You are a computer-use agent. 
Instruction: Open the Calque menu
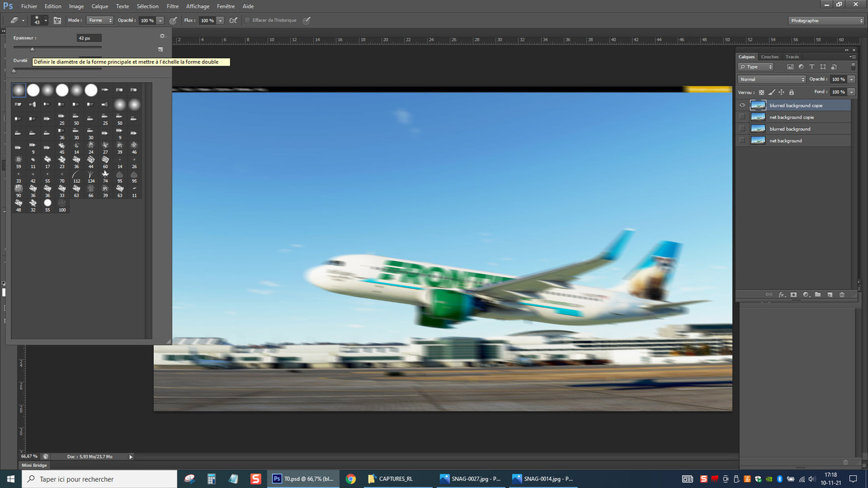100,6
